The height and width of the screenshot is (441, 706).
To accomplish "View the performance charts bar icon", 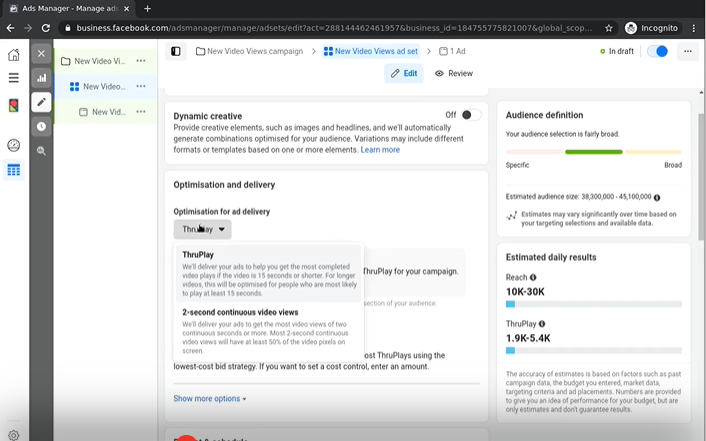I will tap(41, 78).
